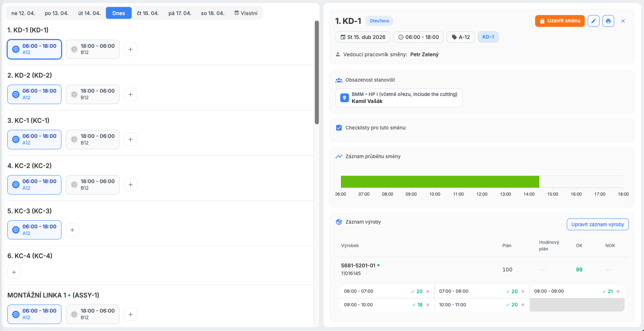Add a shift to MONTÁŽNÍ LINKA 1
This screenshot has height=331, width=644.
coord(131,314)
